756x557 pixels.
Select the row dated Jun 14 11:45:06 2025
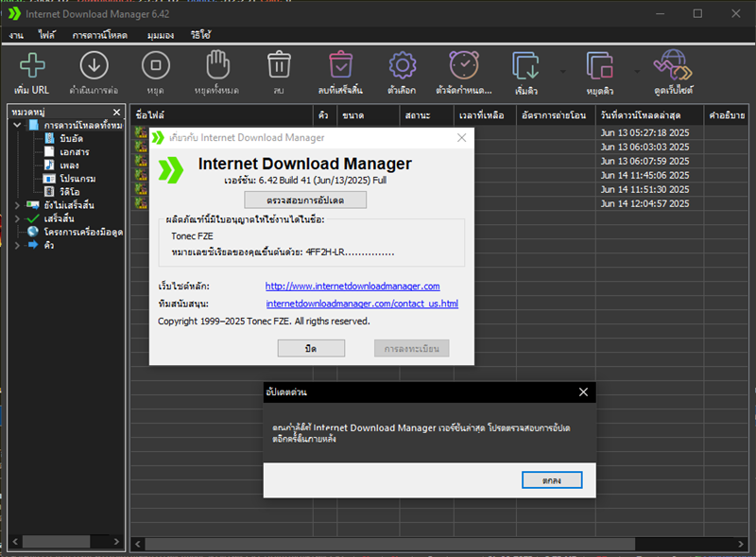coord(644,175)
